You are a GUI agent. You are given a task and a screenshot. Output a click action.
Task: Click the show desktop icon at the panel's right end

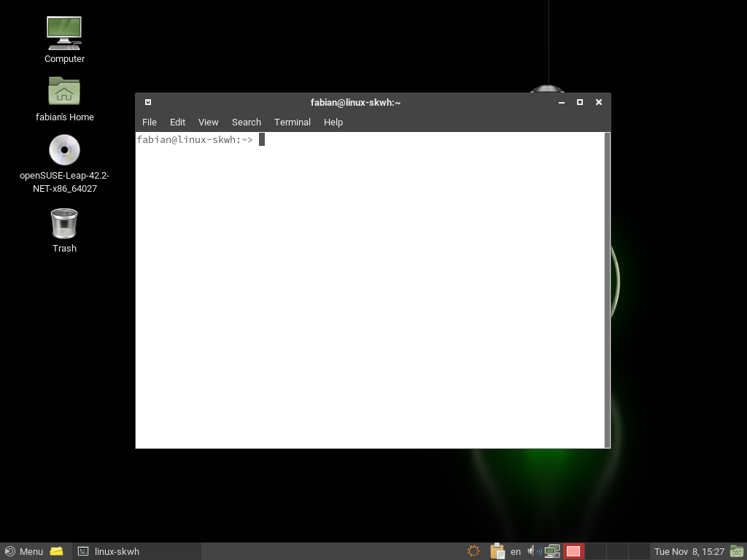click(737, 551)
